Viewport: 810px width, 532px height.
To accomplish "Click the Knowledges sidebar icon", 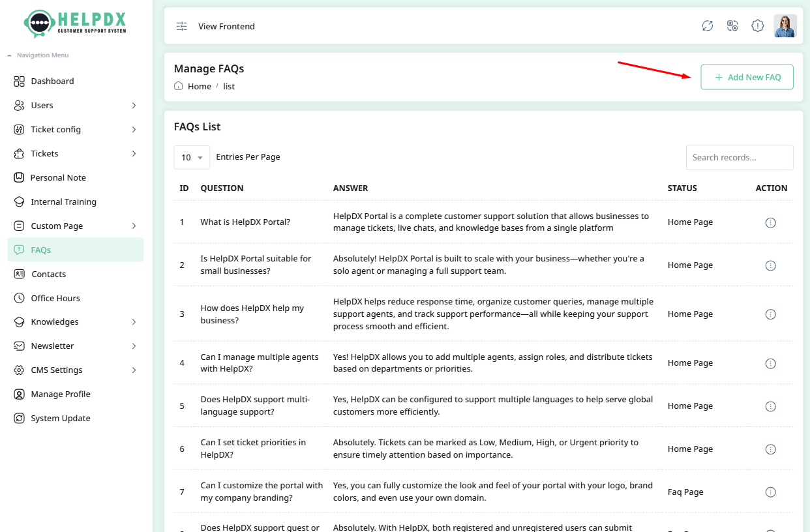I will tap(19, 322).
